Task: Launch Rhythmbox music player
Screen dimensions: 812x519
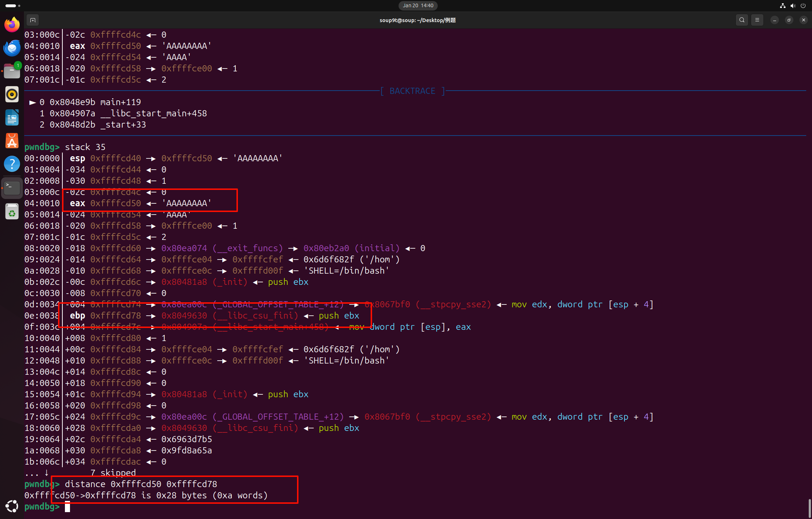Action: [12, 94]
